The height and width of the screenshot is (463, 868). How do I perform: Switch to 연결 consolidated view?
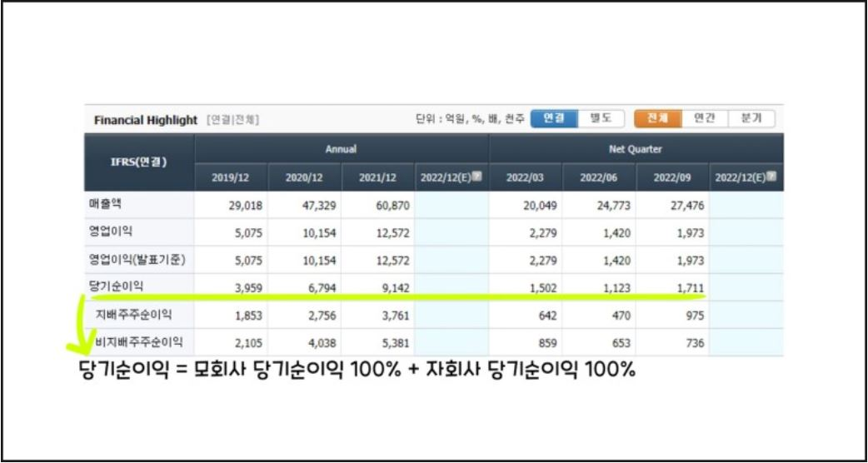(554, 118)
